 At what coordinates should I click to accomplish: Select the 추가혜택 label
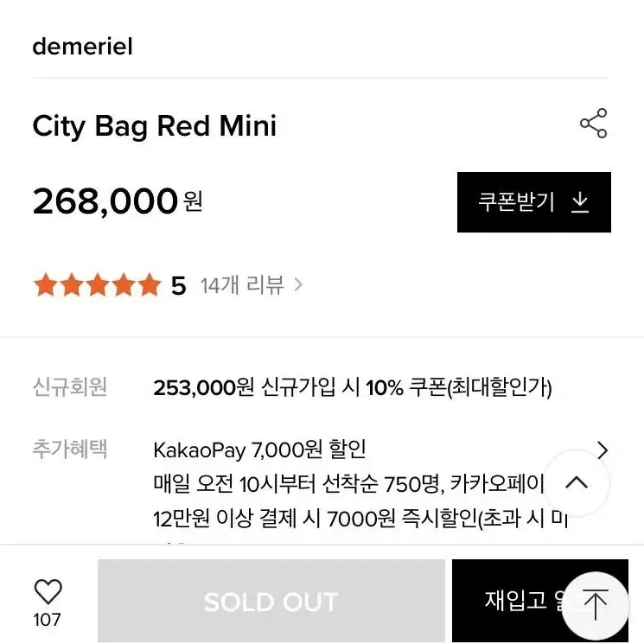tap(70, 449)
